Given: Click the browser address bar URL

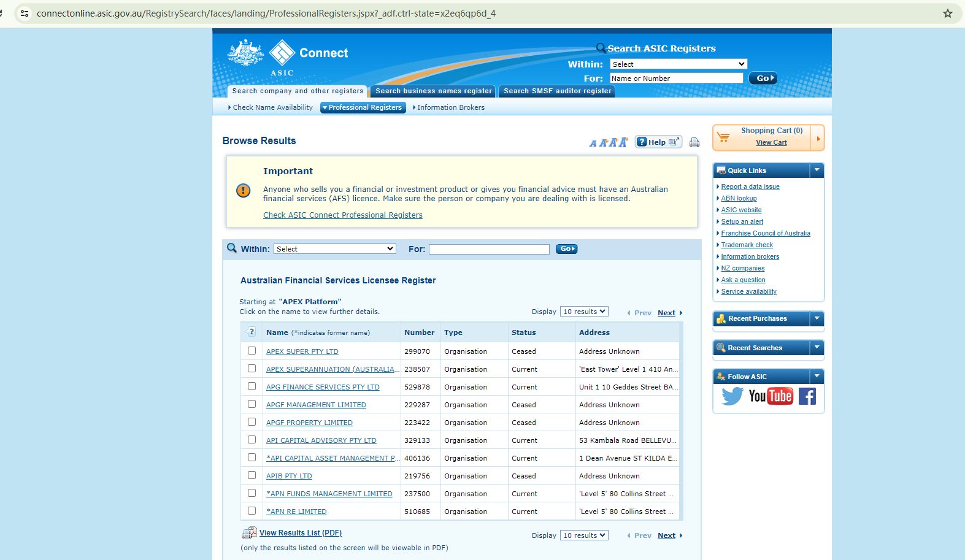Looking at the screenshot, I should point(266,13).
